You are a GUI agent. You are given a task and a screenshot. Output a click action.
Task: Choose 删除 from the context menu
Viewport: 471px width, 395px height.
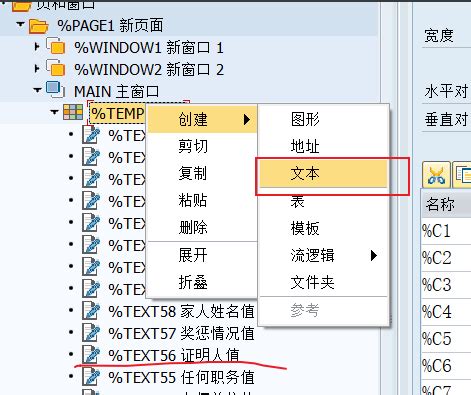pyautogui.click(x=202, y=228)
